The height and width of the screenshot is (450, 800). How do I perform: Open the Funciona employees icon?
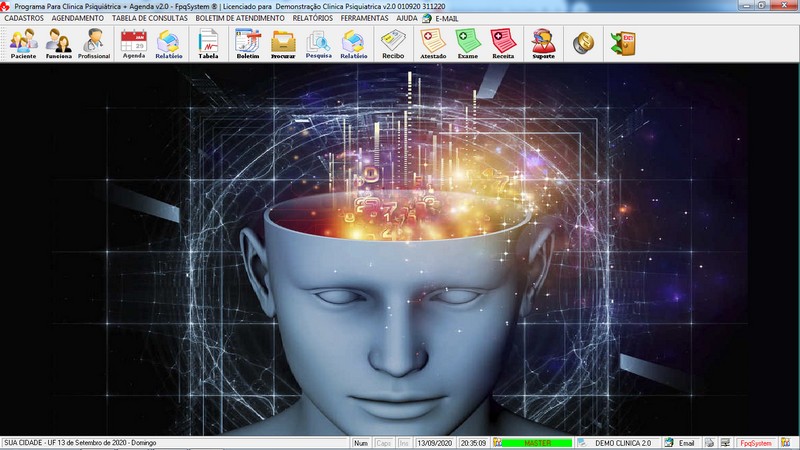59,43
